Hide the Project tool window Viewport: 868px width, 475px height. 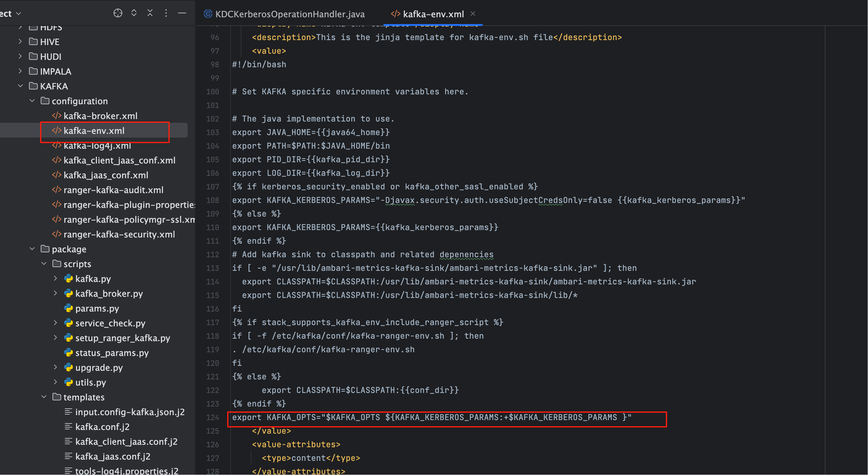(x=182, y=13)
